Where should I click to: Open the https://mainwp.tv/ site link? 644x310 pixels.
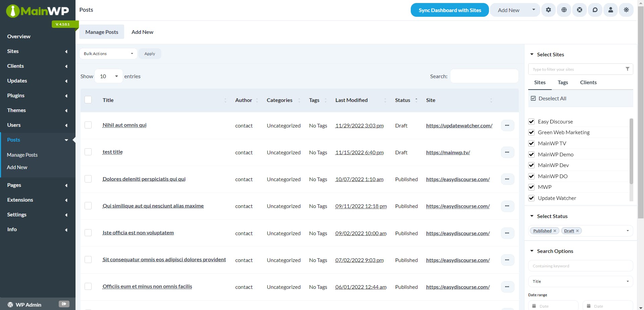pyautogui.click(x=448, y=153)
